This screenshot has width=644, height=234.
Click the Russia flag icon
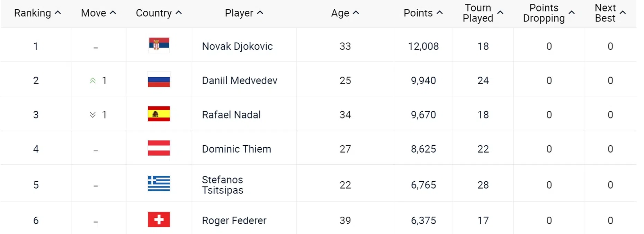point(159,80)
